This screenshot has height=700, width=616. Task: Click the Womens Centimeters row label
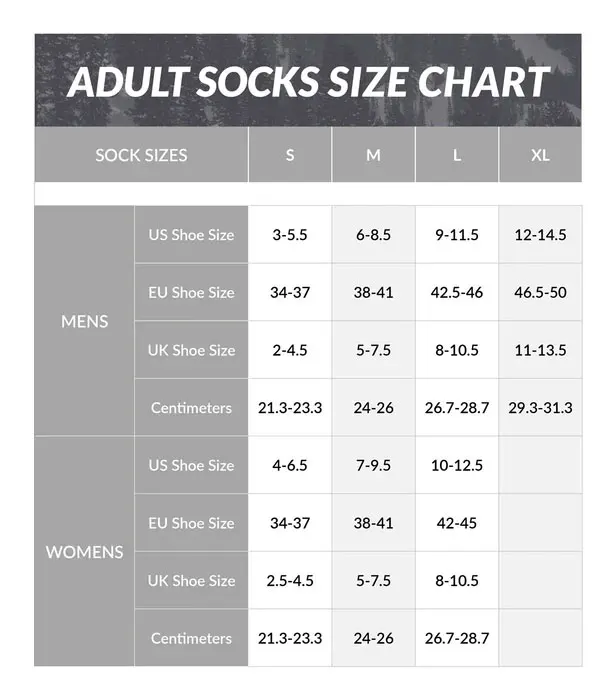(x=191, y=638)
